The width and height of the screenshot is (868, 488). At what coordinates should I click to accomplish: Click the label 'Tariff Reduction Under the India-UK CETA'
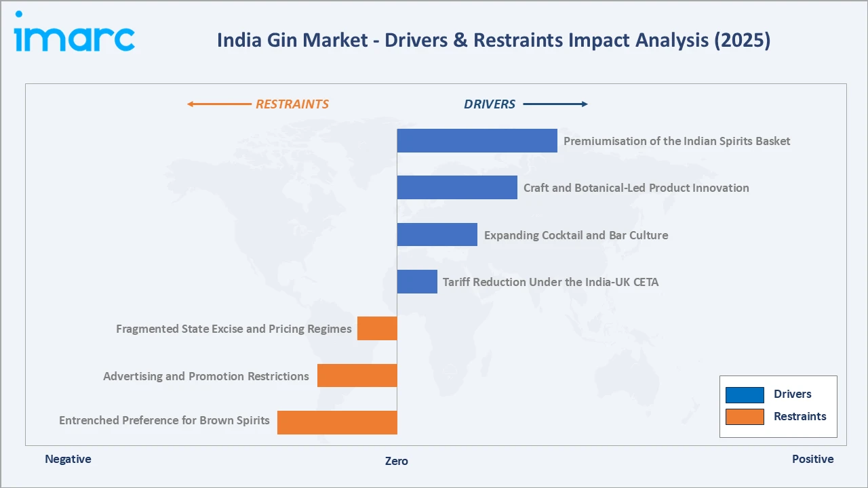coord(551,282)
